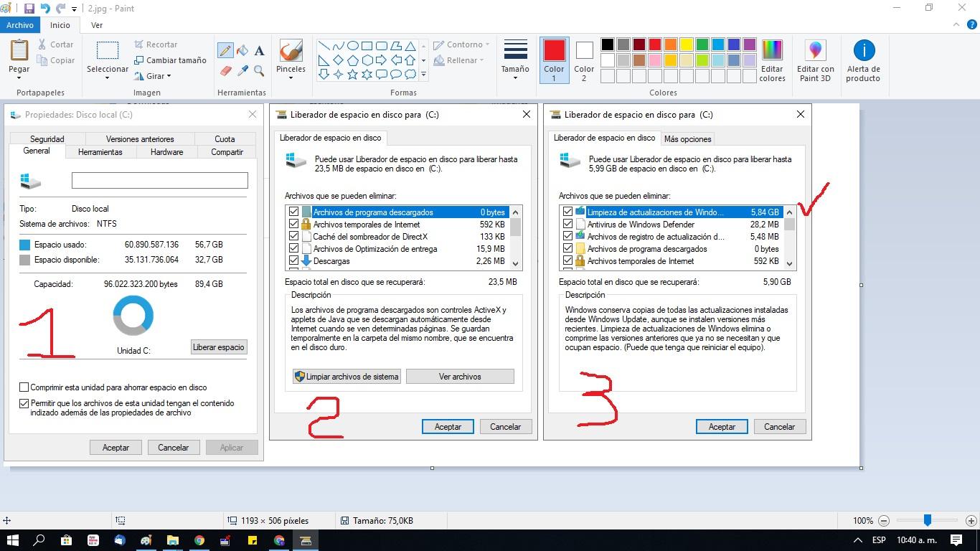The image size is (980, 551).
Task: Choose the star shape in Formas
Action: click(353, 74)
